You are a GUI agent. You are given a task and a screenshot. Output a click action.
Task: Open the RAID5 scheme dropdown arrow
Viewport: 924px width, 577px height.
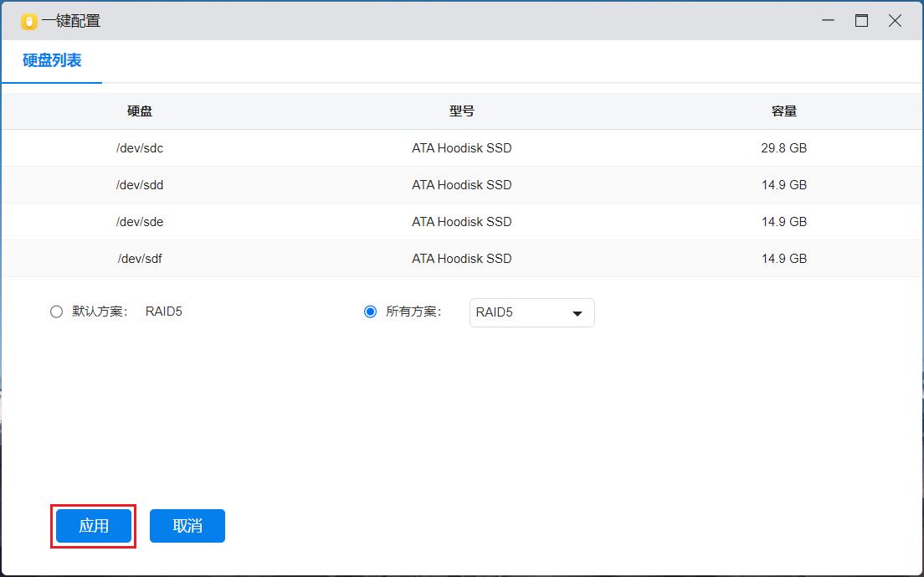(x=577, y=313)
